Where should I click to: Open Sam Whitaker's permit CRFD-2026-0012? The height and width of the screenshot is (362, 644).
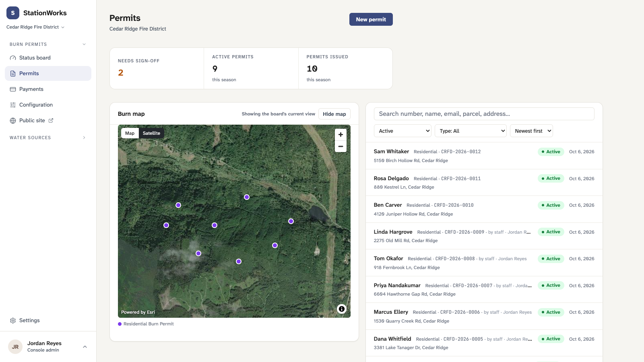click(x=484, y=156)
